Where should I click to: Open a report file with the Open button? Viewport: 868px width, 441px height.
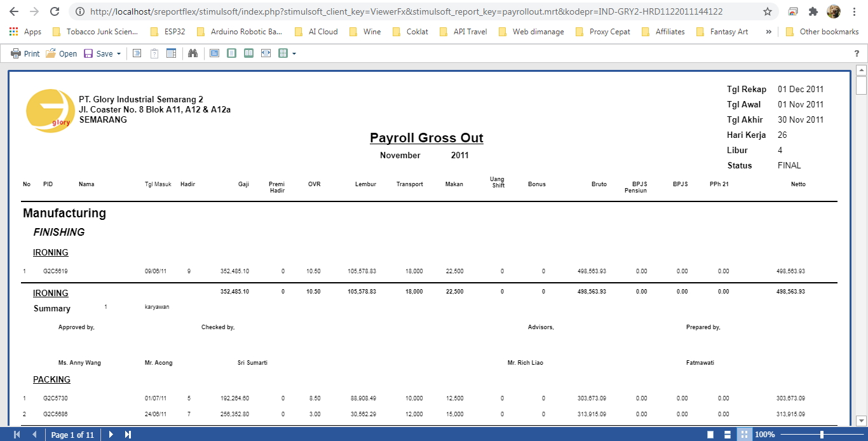tap(61, 53)
